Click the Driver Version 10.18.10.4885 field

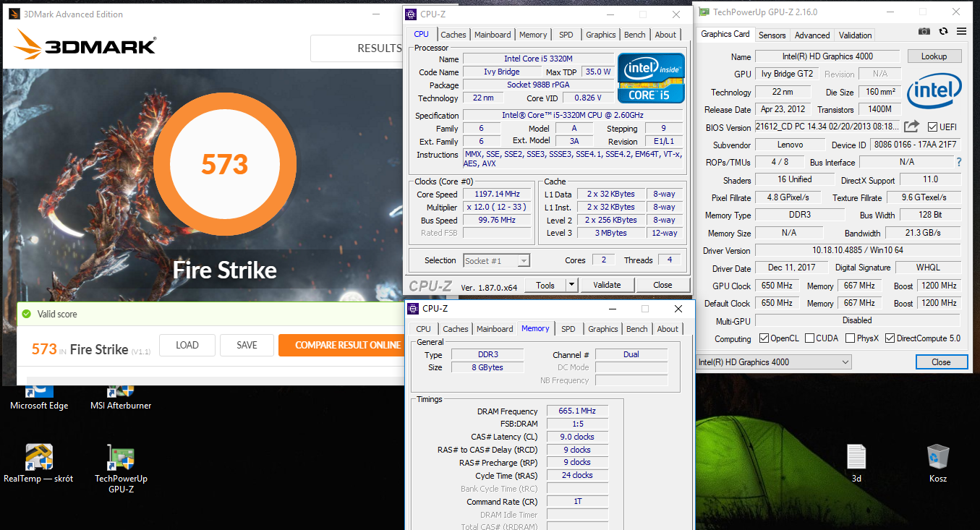tap(857, 250)
